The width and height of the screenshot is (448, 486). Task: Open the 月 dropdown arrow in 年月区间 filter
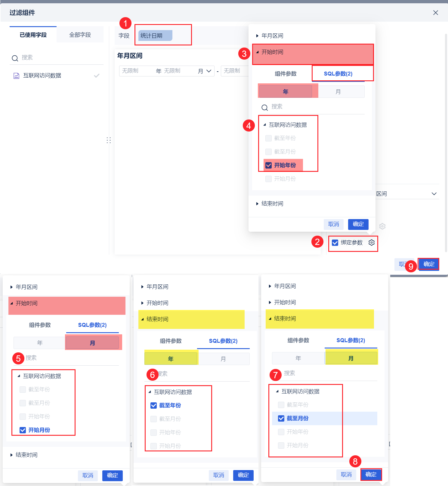209,71
